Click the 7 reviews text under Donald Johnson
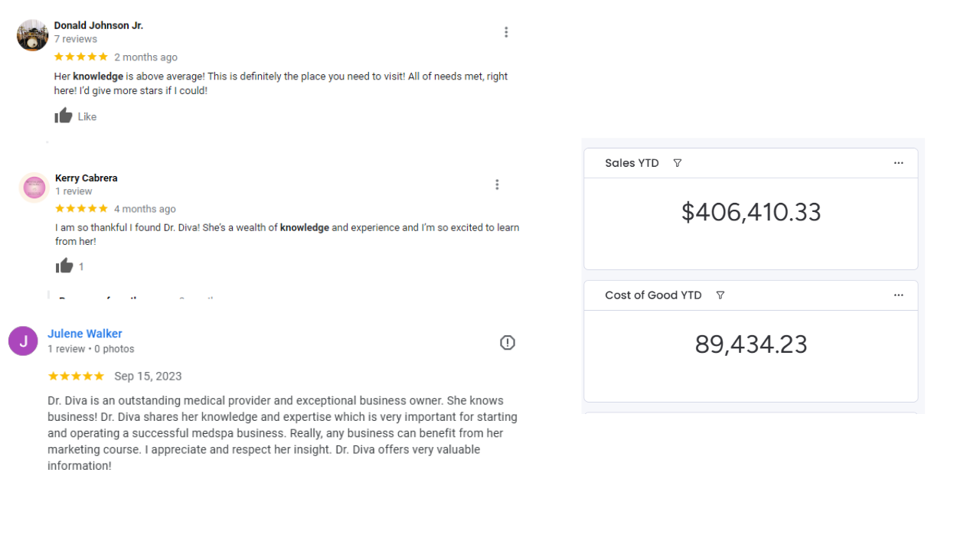The image size is (980, 551). [75, 39]
